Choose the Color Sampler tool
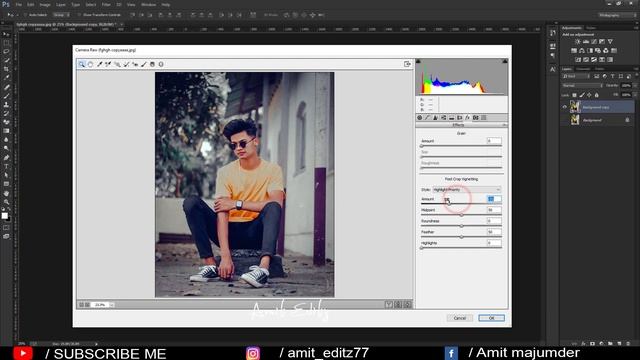The width and height of the screenshot is (640, 360). [x=108, y=64]
